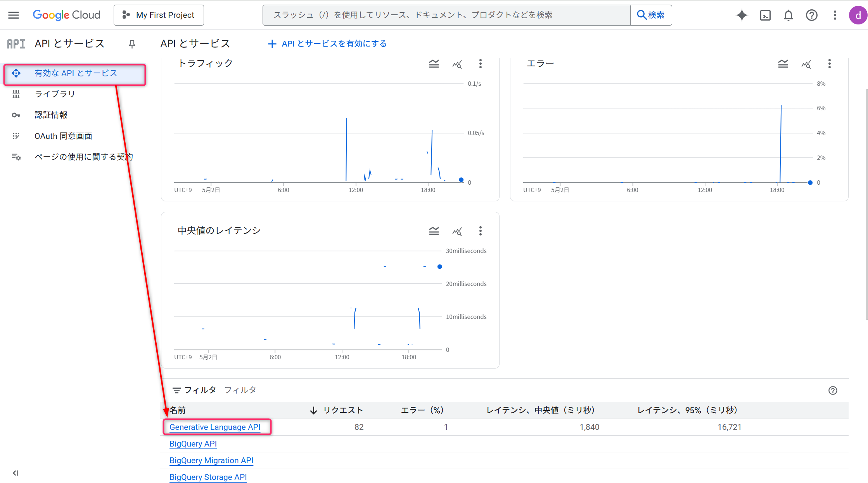Open 中央値のレイテンシ chart more options
This screenshot has height=483, width=868.
pyautogui.click(x=481, y=231)
